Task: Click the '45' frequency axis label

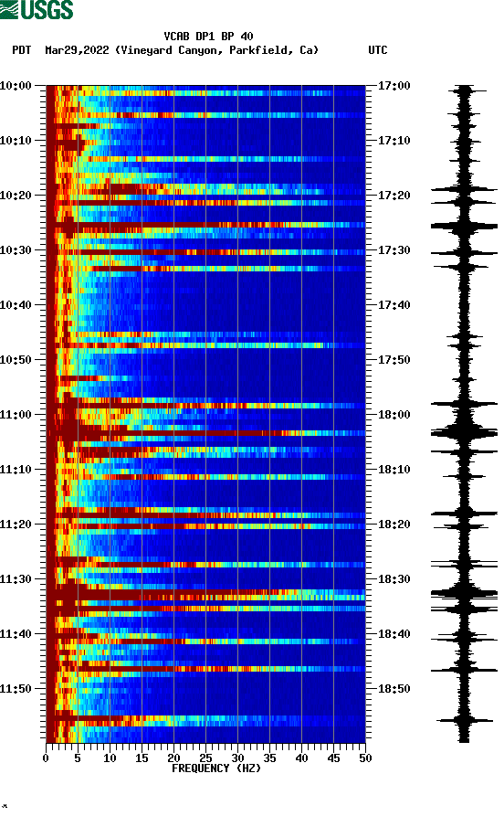Action: [333, 758]
